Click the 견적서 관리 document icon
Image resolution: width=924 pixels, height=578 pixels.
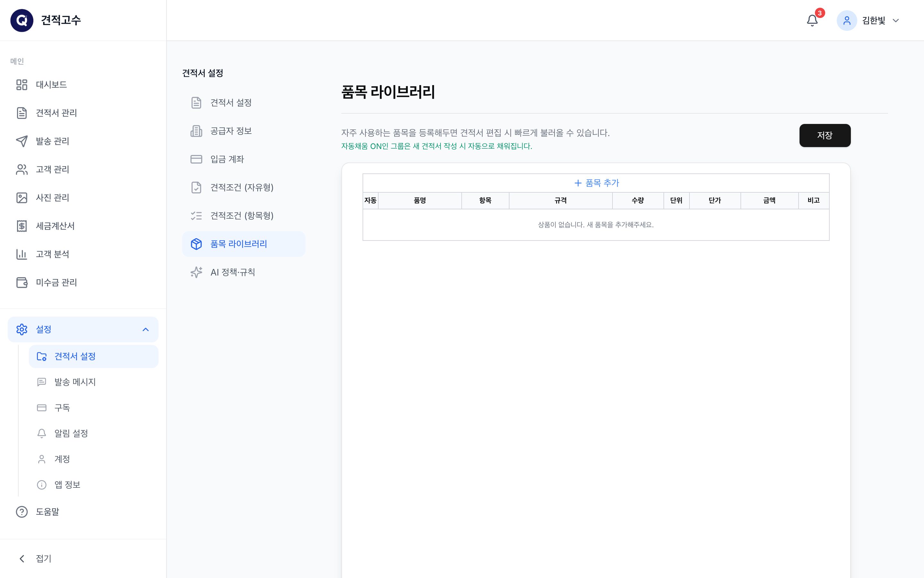22,113
